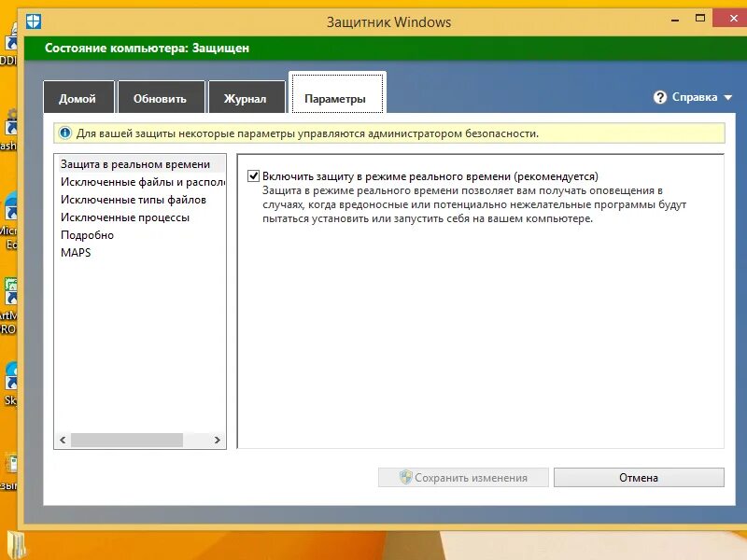
Task: Switch to the Домой tab
Action: pyautogui.click(x=78, y=97)
